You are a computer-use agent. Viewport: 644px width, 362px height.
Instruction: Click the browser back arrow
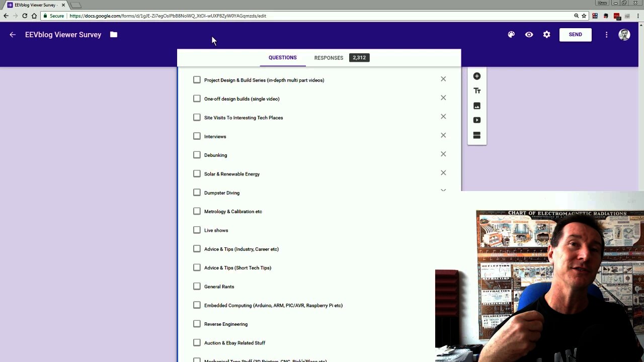[x=6, y=16]
